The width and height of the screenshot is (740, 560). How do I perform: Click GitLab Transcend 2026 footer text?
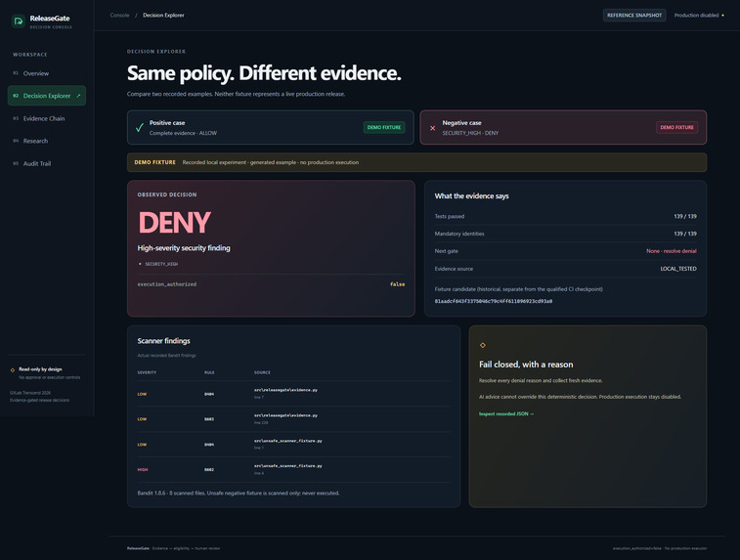[30, 393]
